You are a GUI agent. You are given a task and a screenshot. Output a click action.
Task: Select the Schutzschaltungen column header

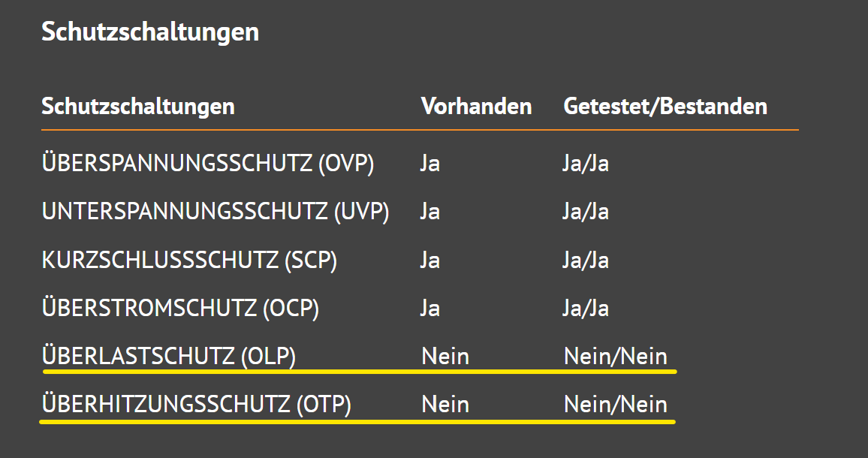tap(138, 107)
